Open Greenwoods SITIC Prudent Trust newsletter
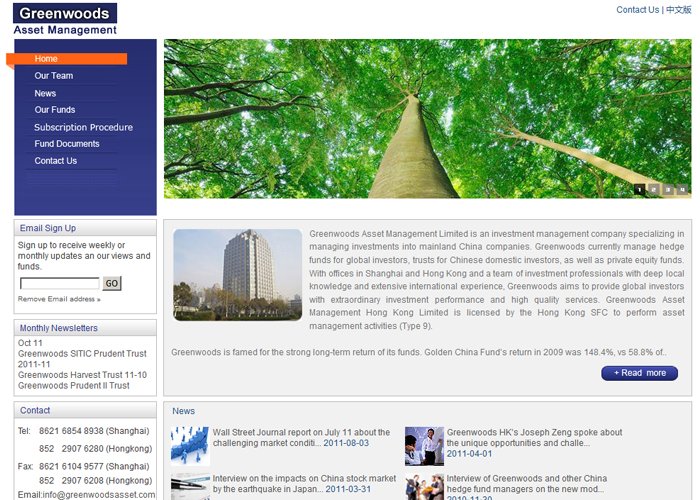This screenshot has height=500, width=700. click(x=82, y=354)
